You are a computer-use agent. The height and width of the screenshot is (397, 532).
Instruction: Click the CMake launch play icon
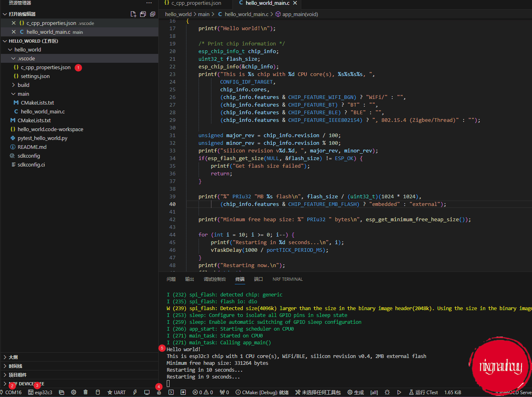399,392
